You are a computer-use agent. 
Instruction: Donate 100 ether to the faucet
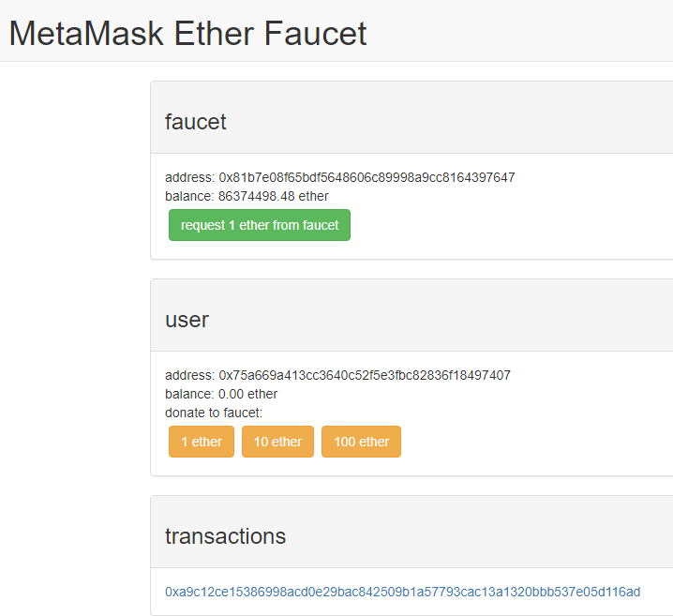point(361,442)
